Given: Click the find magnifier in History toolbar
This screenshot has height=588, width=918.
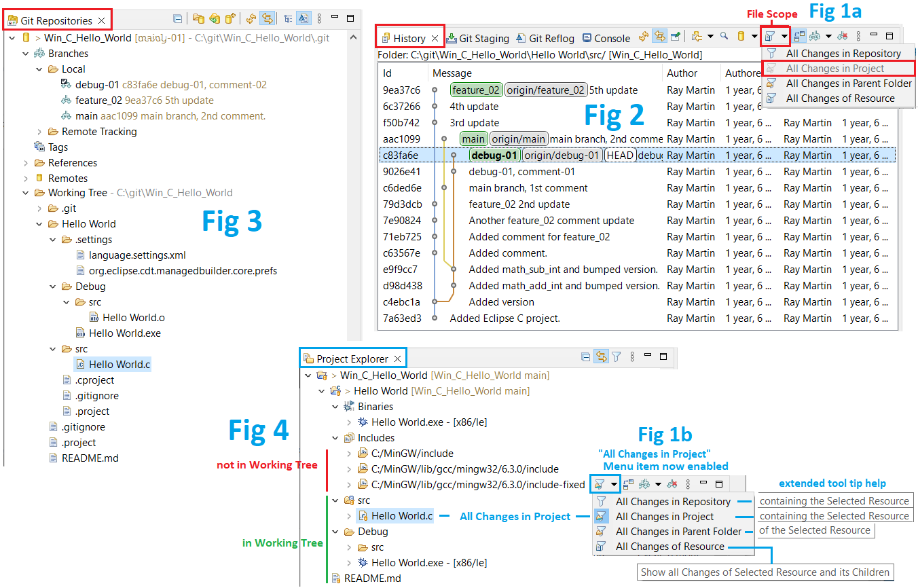Looking at the screenshot, I should [x=724, y=36].
